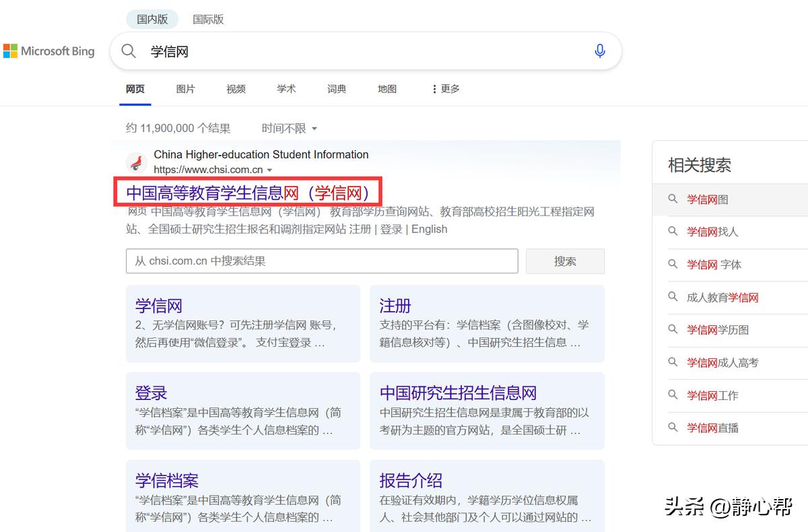Select the 学术 tab

click(x=286, y=89)
